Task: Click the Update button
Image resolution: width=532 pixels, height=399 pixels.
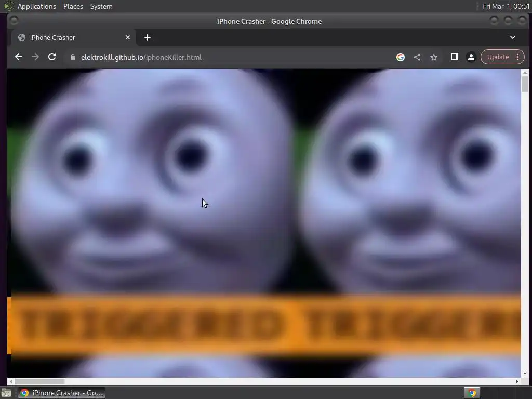Action: [498, 57]
